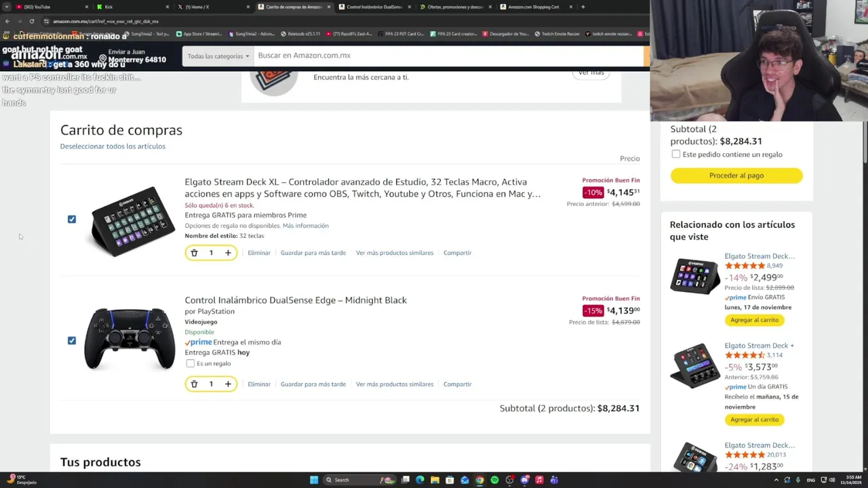Uncheck the DualSense Edge controller item checkbox
Viewport: 868px width, 488px height.
72,340
